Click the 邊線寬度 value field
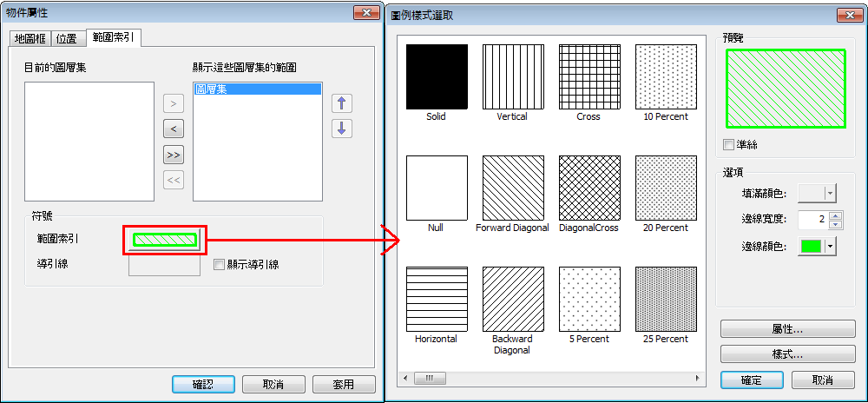The width and height of the screenshot is (868, 403). coord(814,221)
